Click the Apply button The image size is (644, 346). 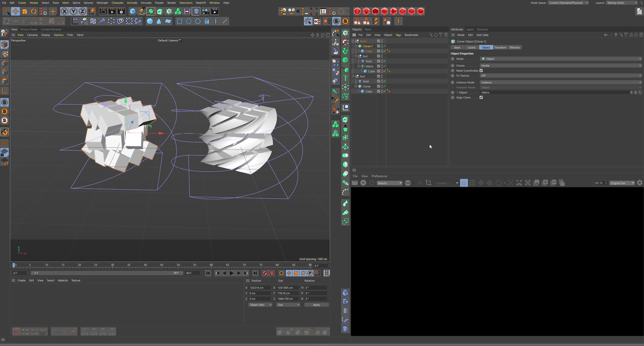point(316,305)
